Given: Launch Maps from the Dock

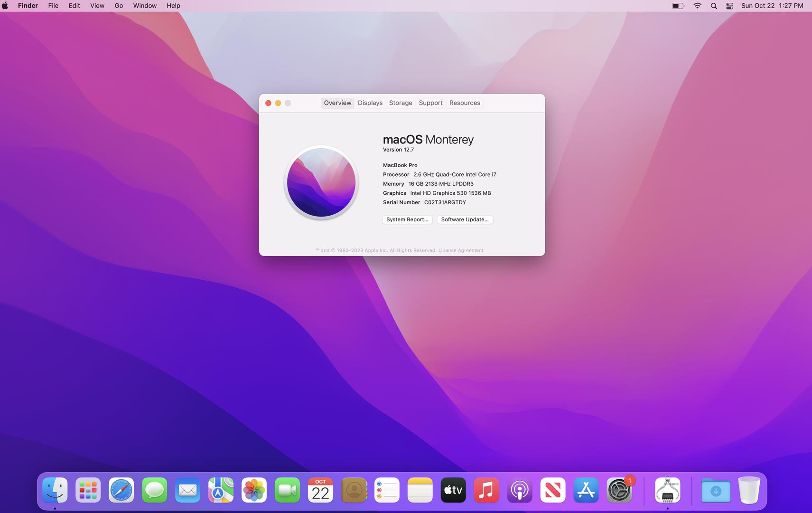Looking at the screenshot, I should [x=221, y=490].
